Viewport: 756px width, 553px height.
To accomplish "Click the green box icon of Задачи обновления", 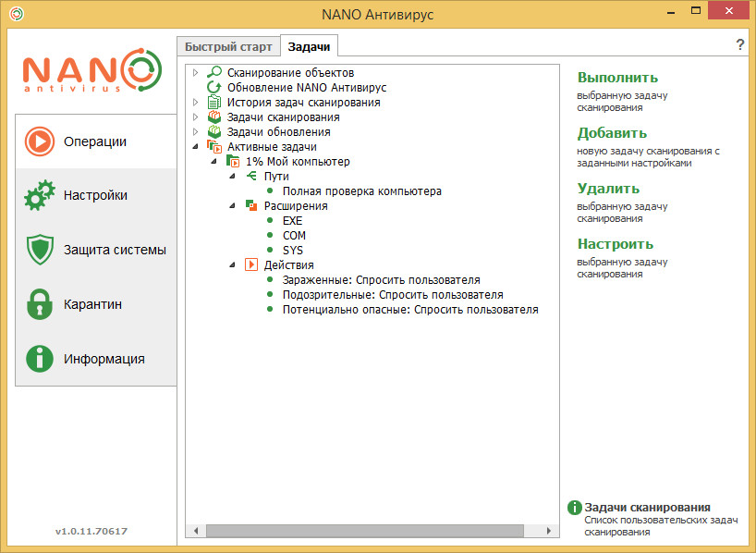I will pos(214,131).
